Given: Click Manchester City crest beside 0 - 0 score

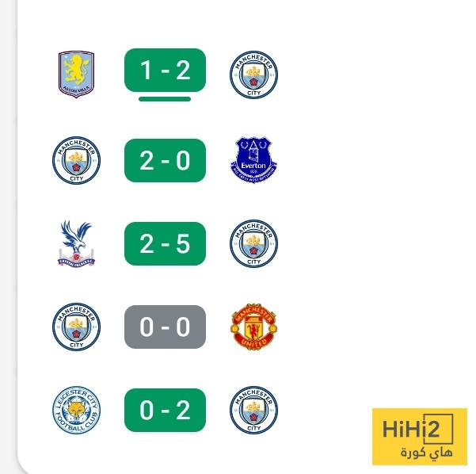Looking at the screenshot, I should (76, 327).
